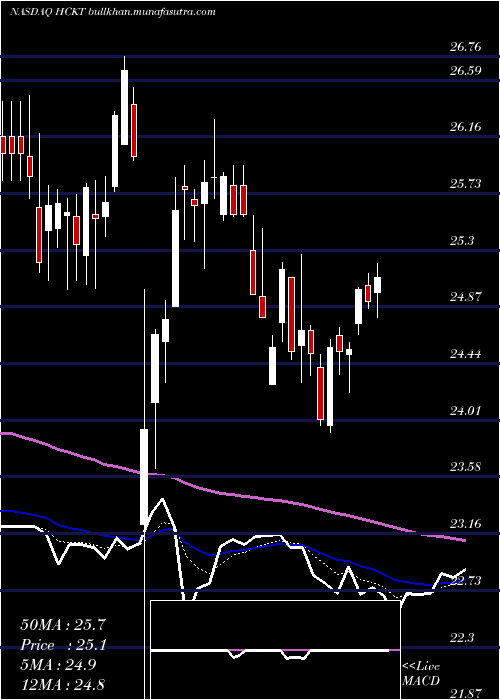This screenshot has height=700, width=500.
Task: Click the 24.01 price axis label
Action: tap(466, 410)
